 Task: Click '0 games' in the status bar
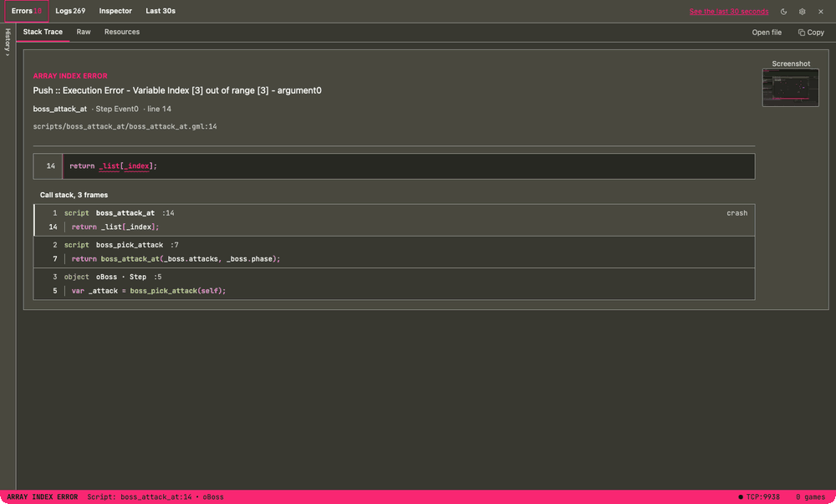(809, 497)
